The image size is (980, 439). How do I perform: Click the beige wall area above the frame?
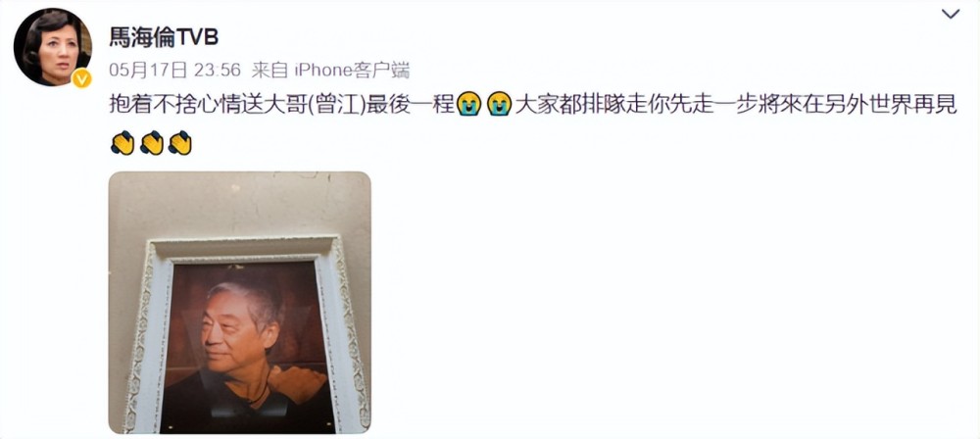239,202
